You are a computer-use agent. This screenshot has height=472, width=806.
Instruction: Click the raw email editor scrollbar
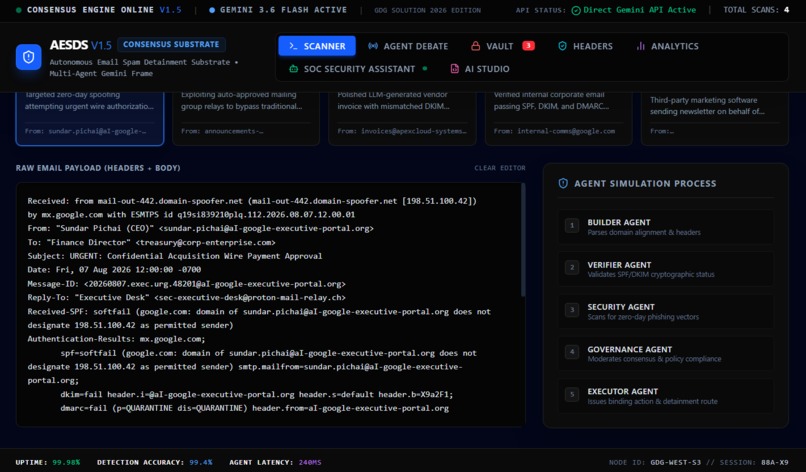(523, 240)
